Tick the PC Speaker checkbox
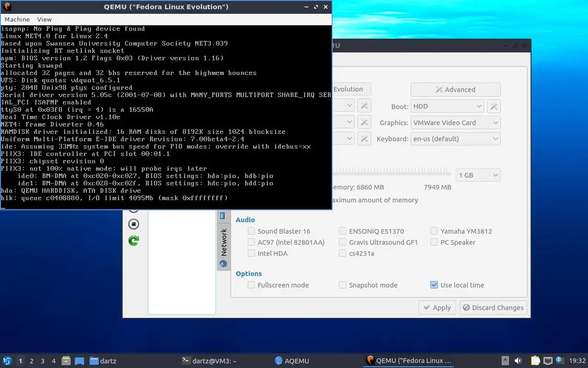 (434, 242)
